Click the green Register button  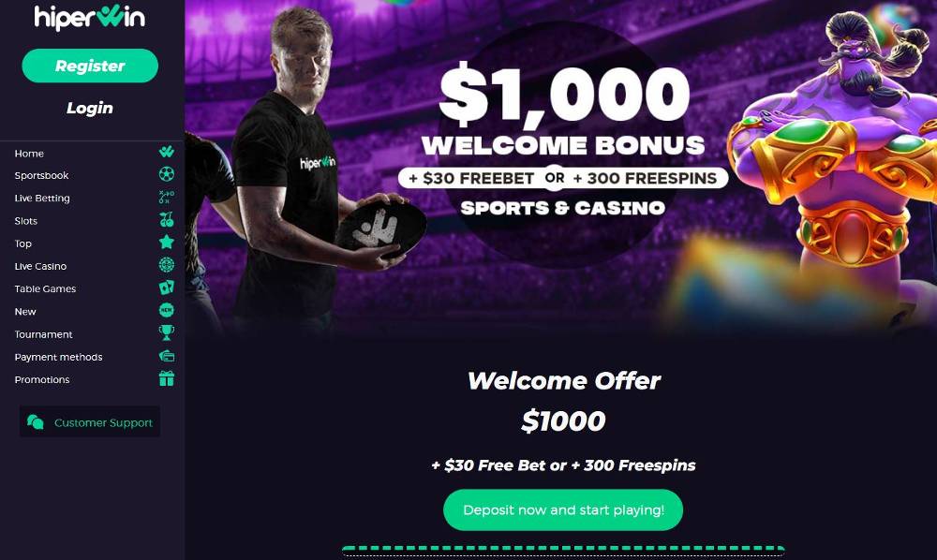[x=90, y=66]
